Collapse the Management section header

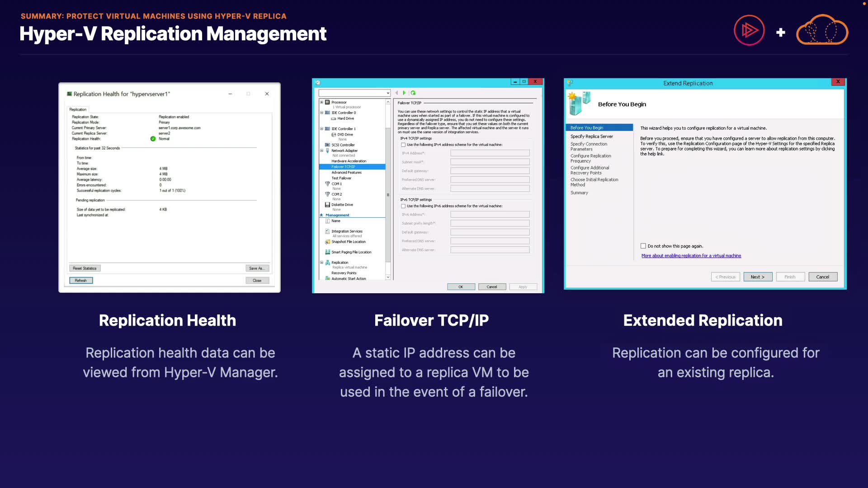click(321, 215)
